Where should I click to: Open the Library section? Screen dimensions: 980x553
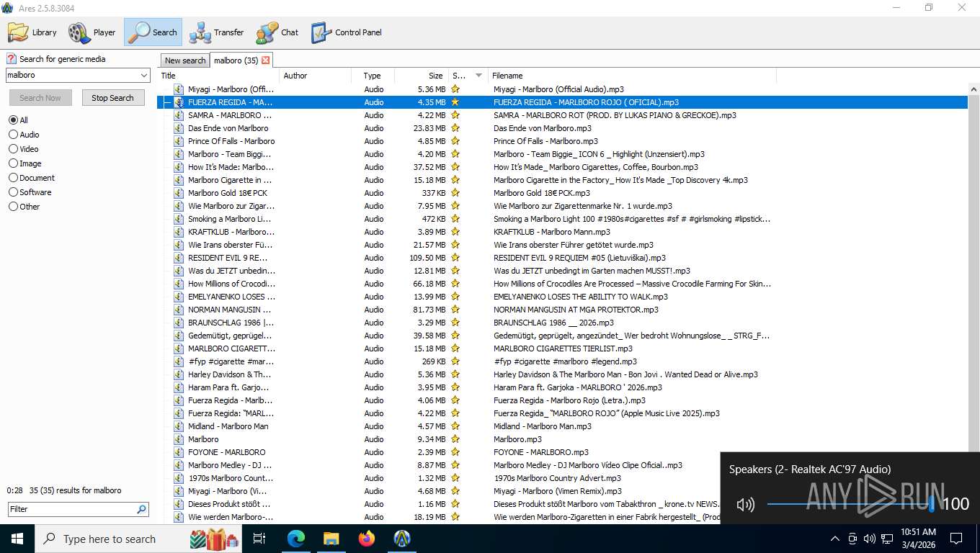coord(32,32)
